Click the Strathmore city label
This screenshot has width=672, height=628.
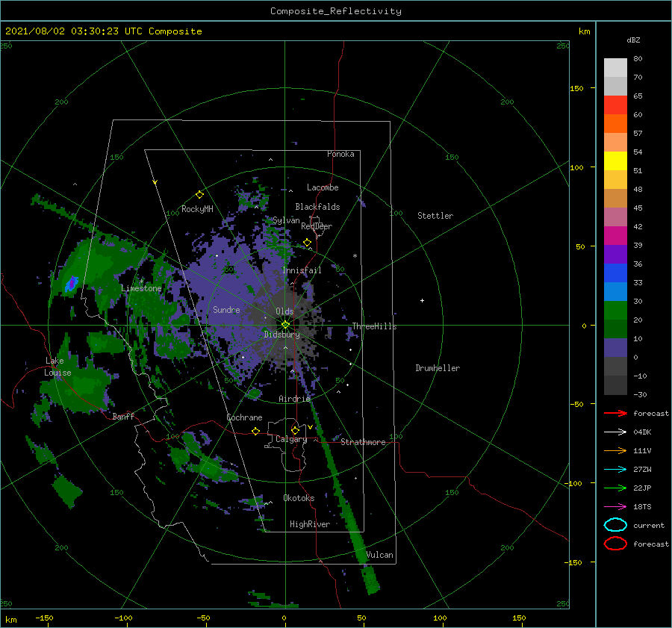(x=363, y=442)
